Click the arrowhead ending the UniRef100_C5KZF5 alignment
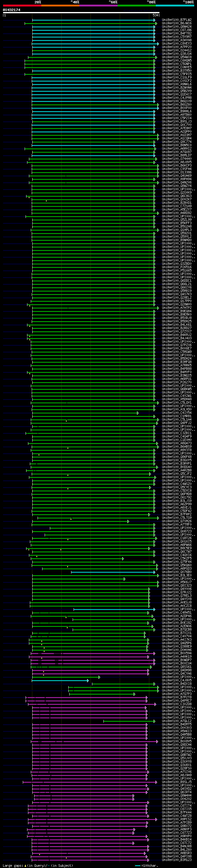 coord(123,559)
